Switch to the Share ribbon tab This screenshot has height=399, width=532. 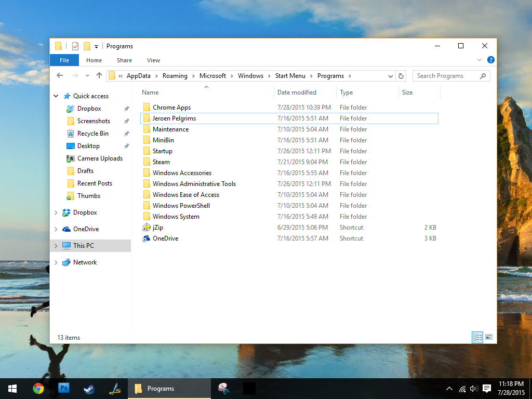tap(124, 60)
